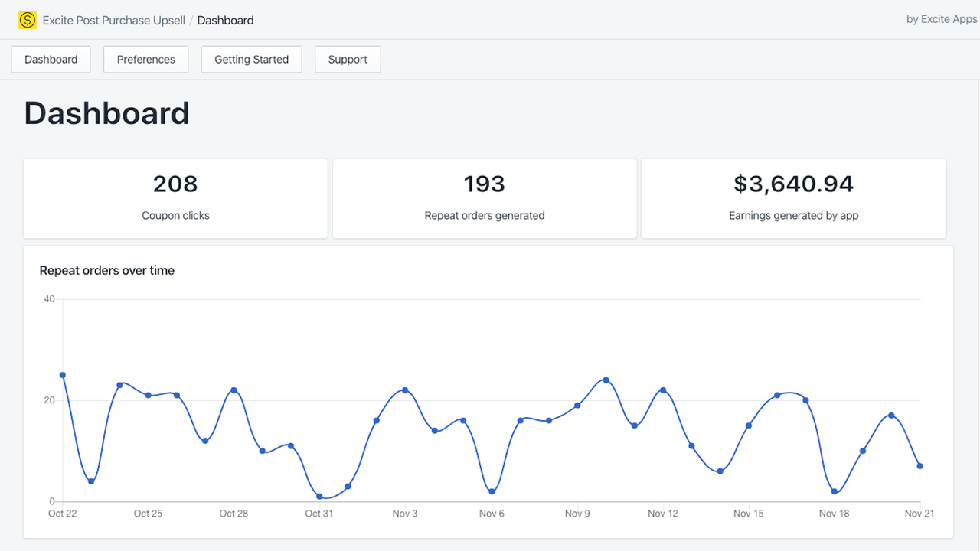Viewport: 980px width, 551px height.
Task: Click the Repeat orders generated card
Action: click(484, 198)
